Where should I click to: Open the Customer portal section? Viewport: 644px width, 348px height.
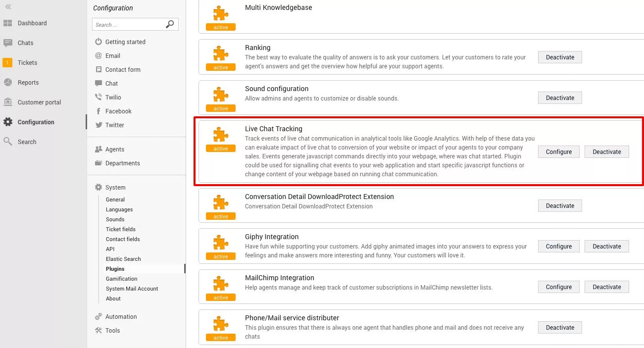tap(40, 102)
